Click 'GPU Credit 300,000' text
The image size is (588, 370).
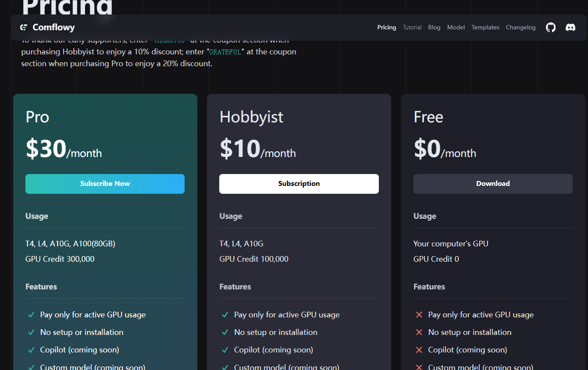pyautogui.click(x=60, y=259)
